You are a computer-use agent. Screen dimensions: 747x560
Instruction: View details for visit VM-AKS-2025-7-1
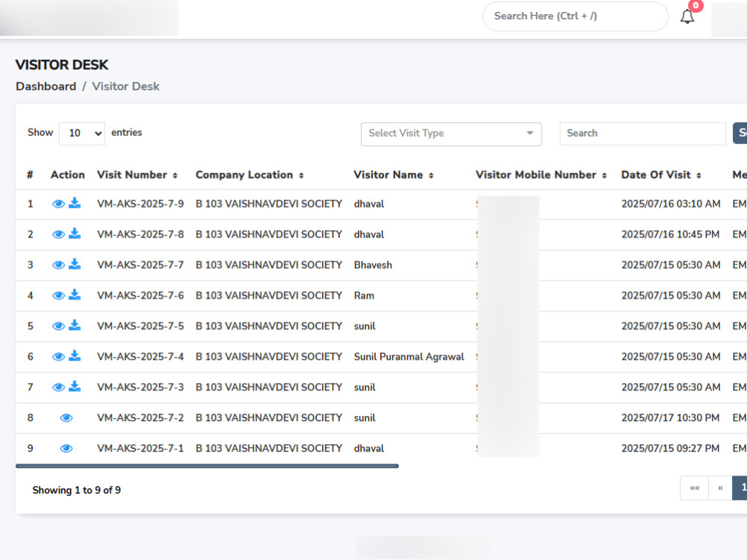pyautogui.click(x=66, y=448)
